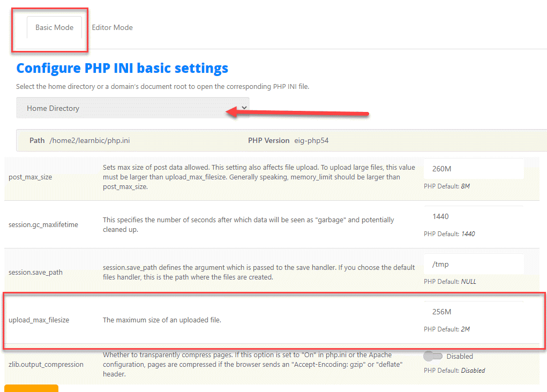Click 'The maximum size of an uploaded file.' description
The width and height of the screenshot is (547, 392).
(162, 320)
